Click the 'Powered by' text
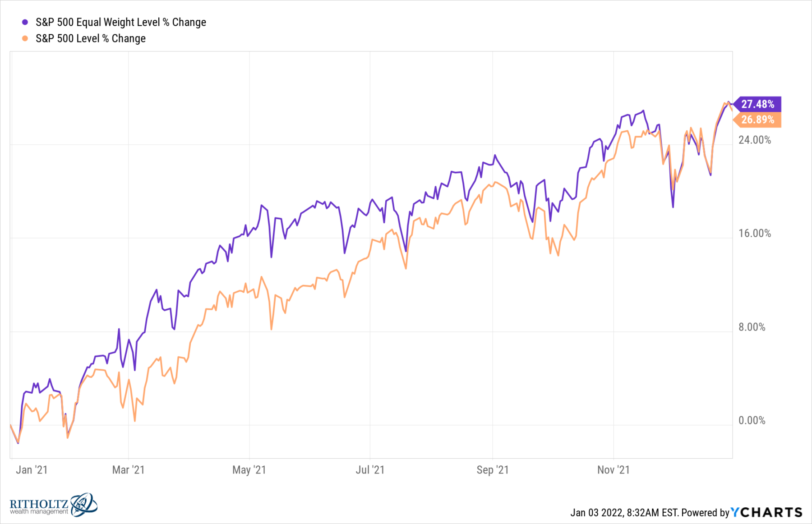Image resolution: width=812 pixels, height=524 pixels. tap(705, 513)
